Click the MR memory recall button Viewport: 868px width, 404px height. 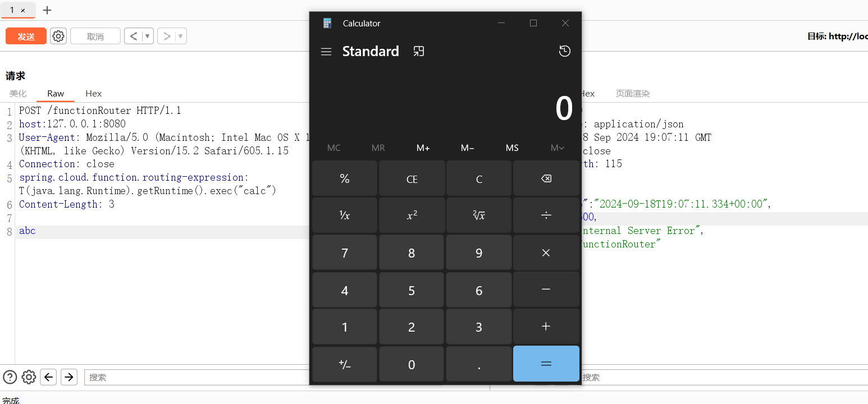pos(378,148)
